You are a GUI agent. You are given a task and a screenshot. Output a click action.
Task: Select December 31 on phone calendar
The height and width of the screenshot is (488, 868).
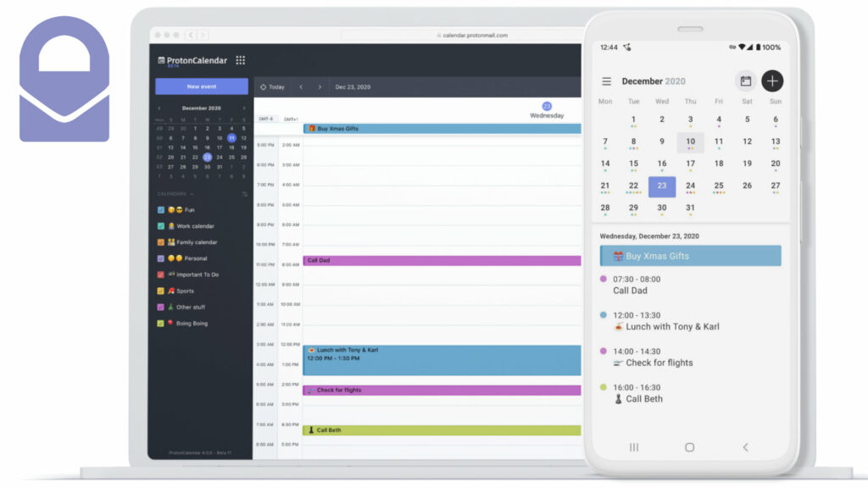690,208
